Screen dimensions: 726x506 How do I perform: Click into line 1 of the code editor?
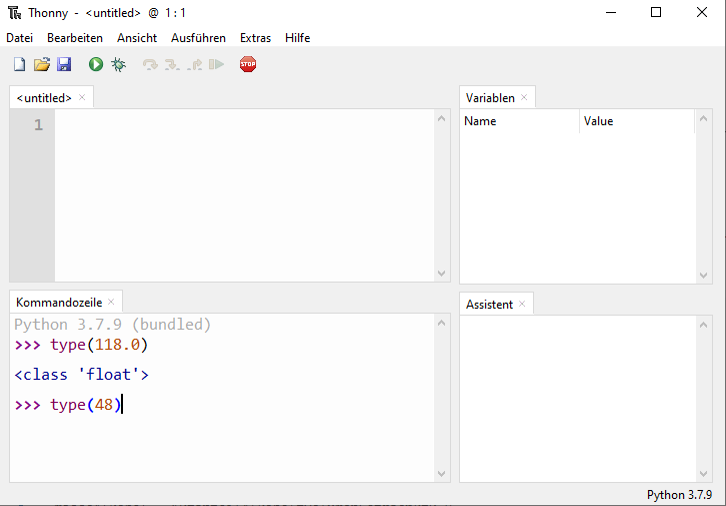pos(240,126)
